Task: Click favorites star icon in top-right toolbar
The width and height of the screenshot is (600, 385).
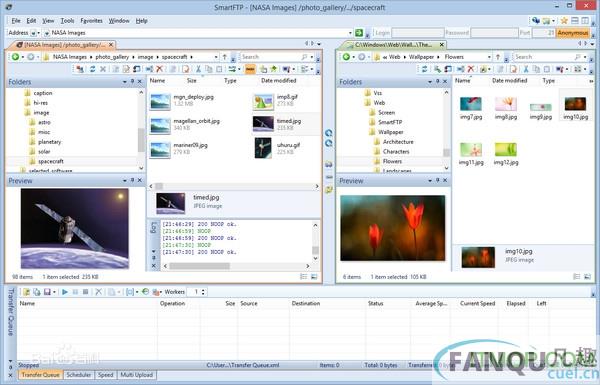Action: click(x=564, y=21)
